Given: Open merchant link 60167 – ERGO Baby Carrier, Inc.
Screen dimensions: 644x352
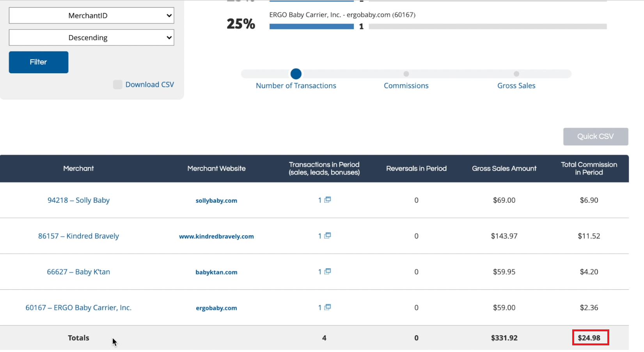Looking at the screenshot, I should [x=78, y=308].
